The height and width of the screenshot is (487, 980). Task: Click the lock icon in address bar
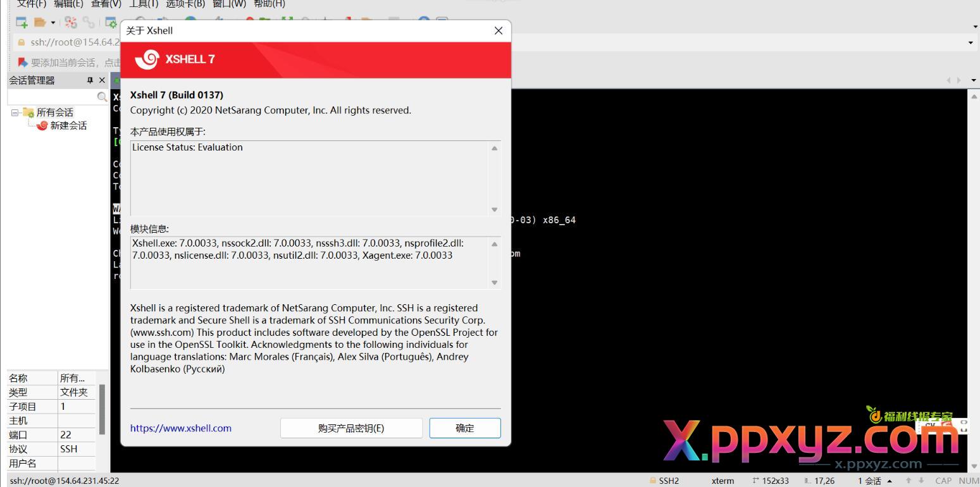click(21, 42)
